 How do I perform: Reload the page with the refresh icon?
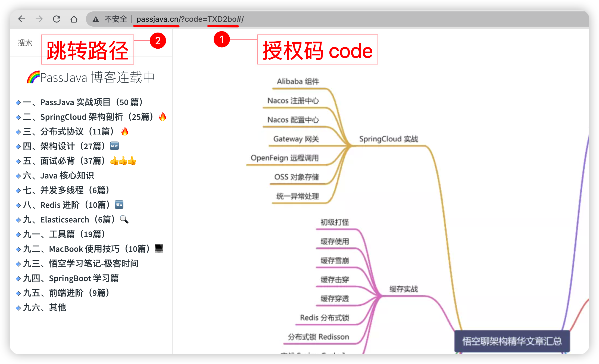click(x=57, y=19)
